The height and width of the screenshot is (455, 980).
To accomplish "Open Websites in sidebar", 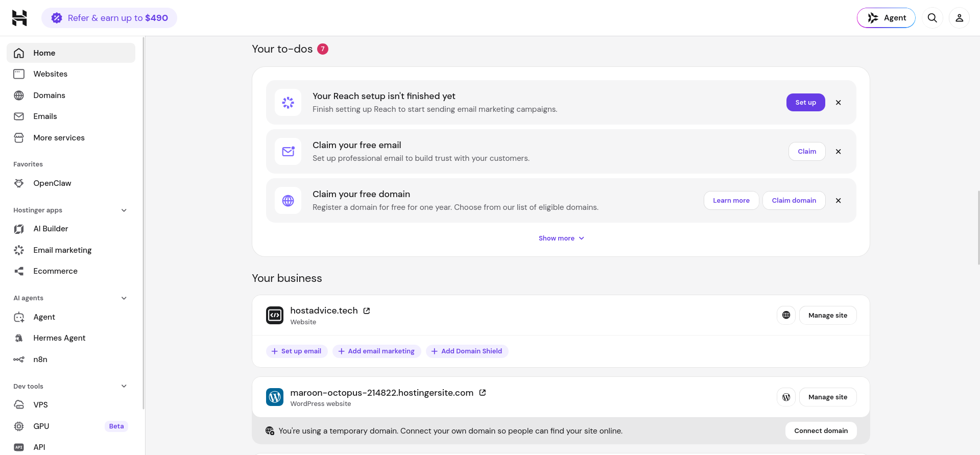I will point(71,74).
